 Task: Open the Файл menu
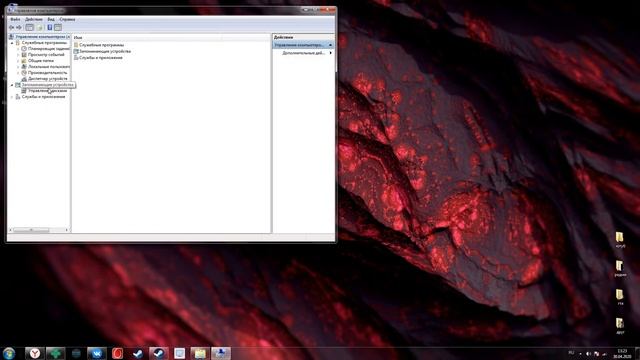click(15, 19)
